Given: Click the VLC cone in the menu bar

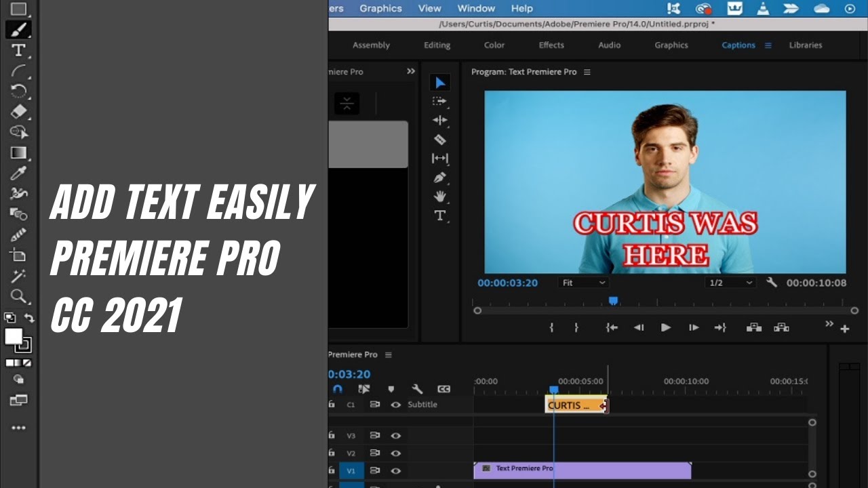Looking at the screenshot, I should 763,8.
